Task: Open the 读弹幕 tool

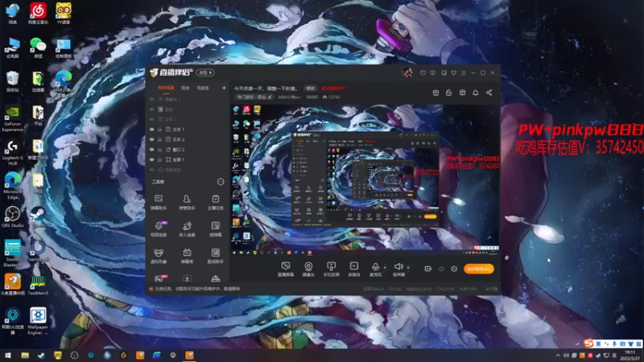Action: point(215,229)
